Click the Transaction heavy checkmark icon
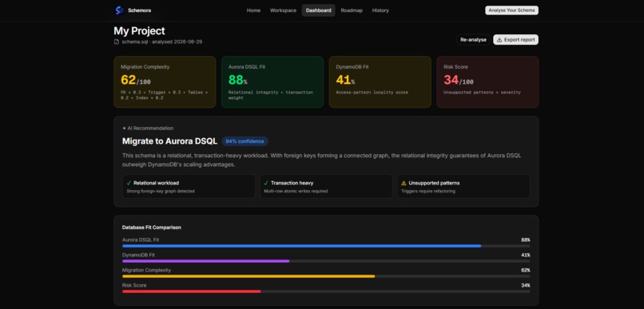 [266, 183]
